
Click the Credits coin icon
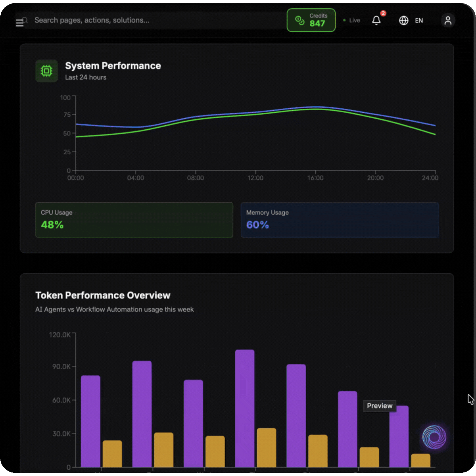[300, 20]
